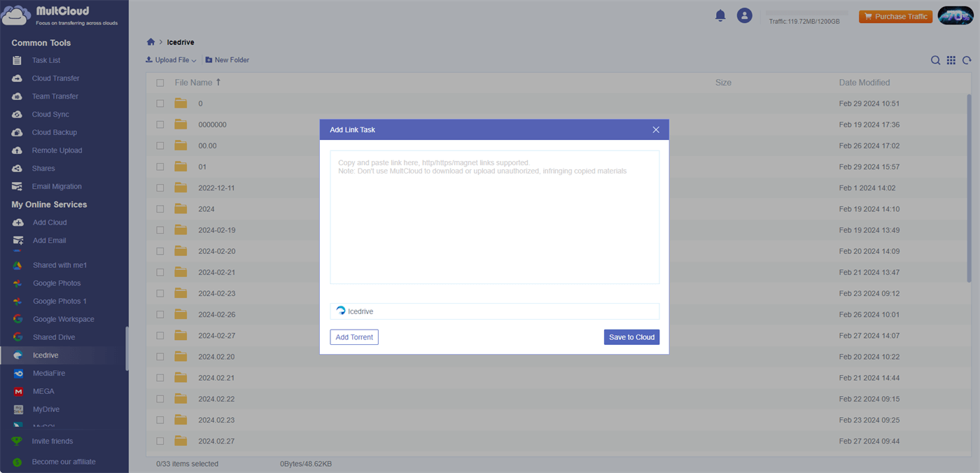Check the box for folder 2024.02.22

(x=160, y=399)
